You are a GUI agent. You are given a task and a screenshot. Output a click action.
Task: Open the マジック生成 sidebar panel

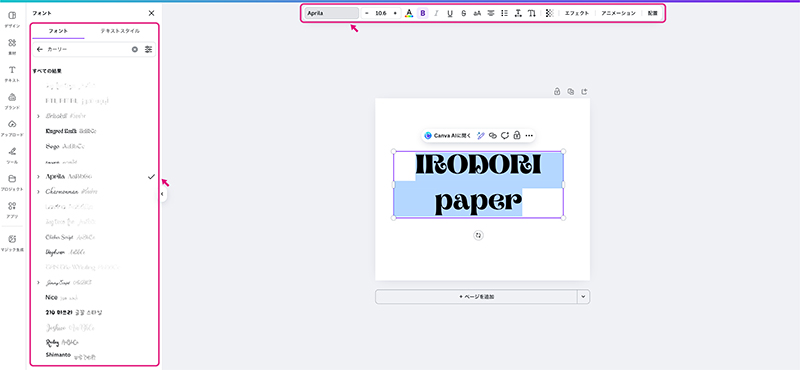coord(12,242)
